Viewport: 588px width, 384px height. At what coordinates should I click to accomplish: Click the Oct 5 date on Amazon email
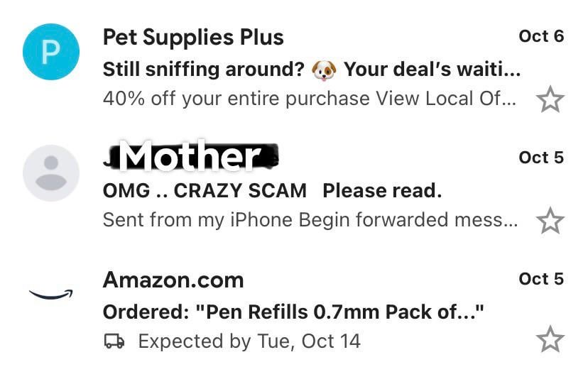[541, 279]
